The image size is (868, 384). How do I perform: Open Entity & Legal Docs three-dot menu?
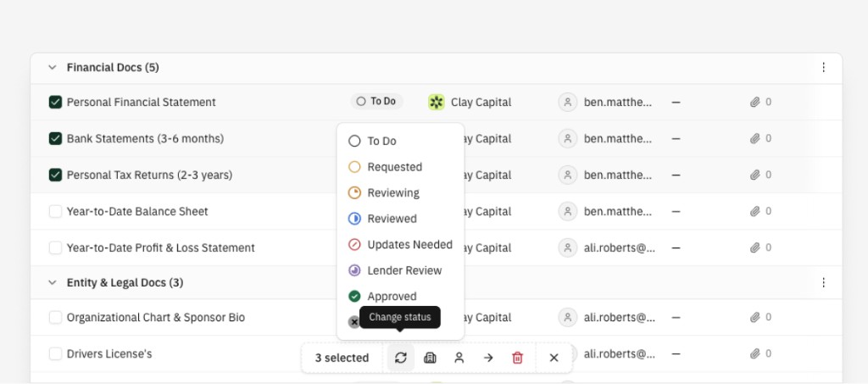[x=824, y=283]
